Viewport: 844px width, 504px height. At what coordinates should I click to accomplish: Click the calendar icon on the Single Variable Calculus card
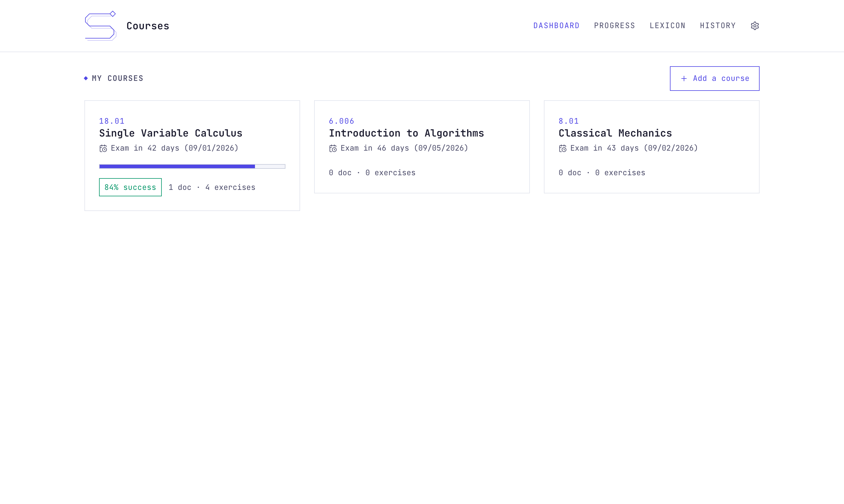(103, 148)
